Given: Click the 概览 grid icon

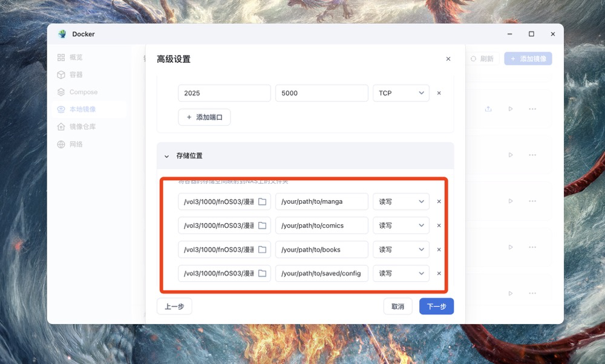Looking at the screenshot, I should coord(61,57).
